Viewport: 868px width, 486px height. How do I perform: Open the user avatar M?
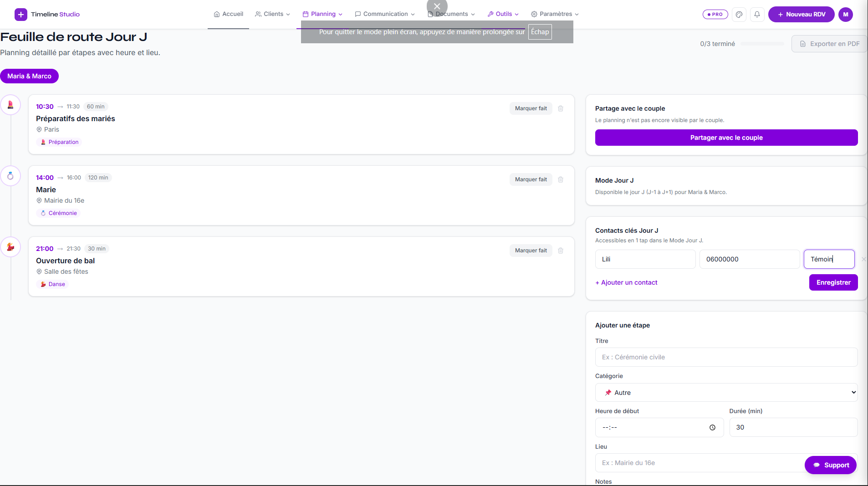coord(846,15)
